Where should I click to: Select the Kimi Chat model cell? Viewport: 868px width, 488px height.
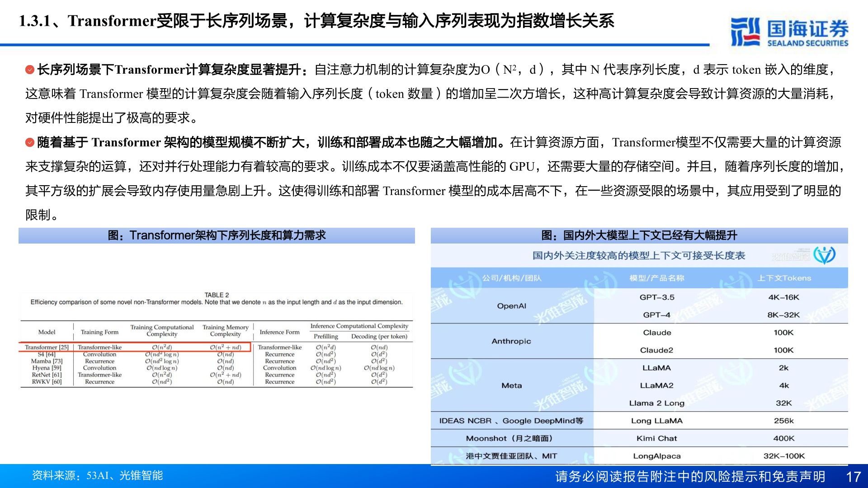[x=657, y=438]
